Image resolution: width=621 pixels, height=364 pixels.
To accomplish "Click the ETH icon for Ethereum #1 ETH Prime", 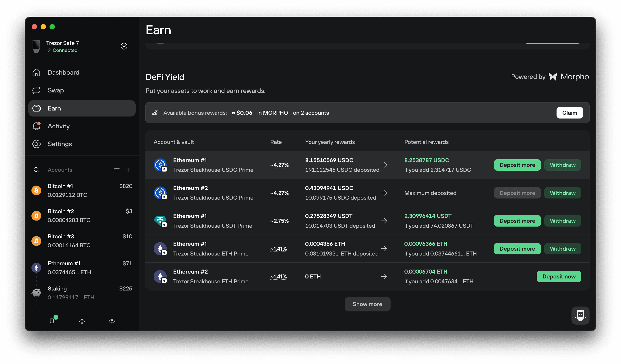I will (x=160, y=249).
